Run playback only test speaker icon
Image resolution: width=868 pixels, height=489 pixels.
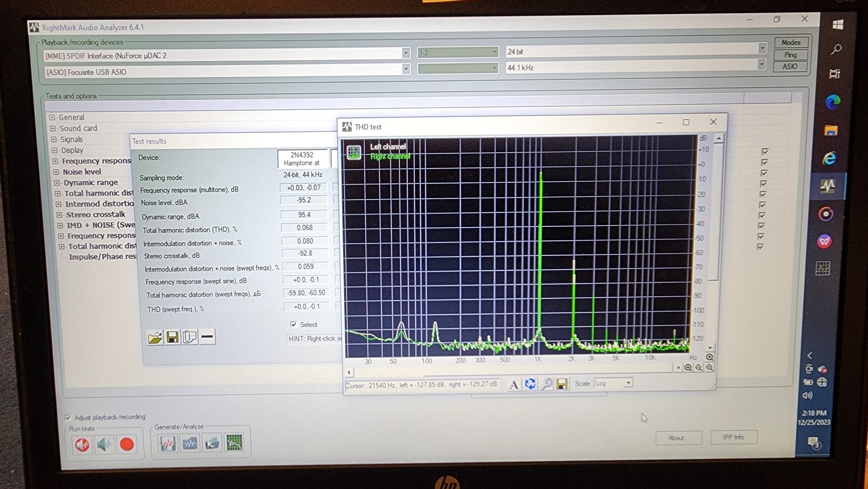coord(82,445)
